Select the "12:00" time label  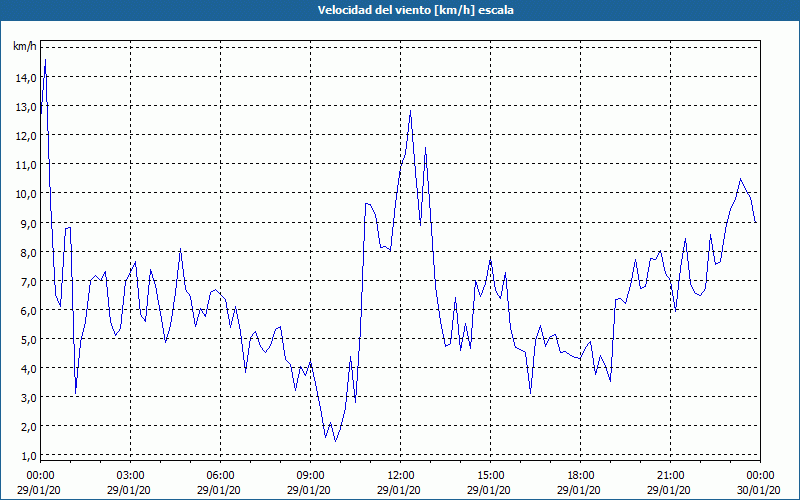[401, 476]
